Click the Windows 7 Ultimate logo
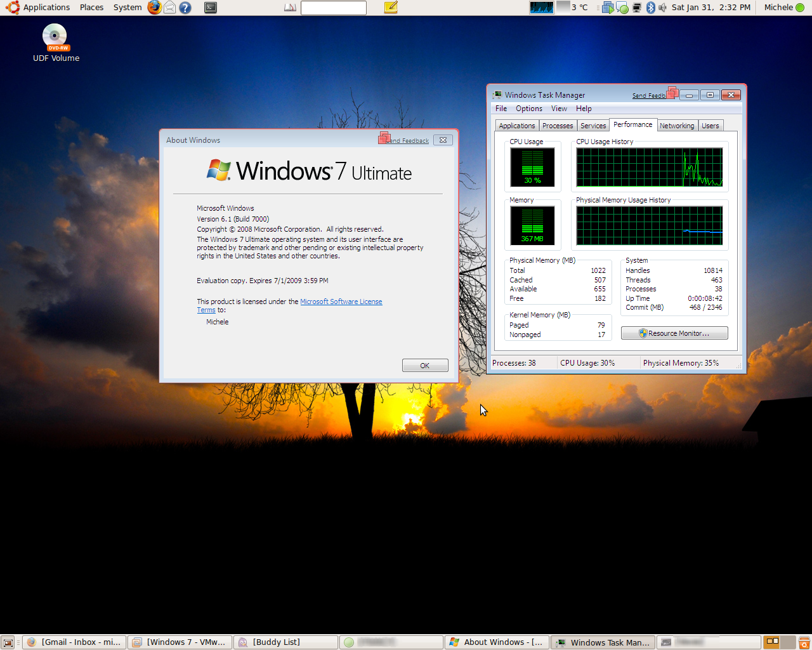 309,171
